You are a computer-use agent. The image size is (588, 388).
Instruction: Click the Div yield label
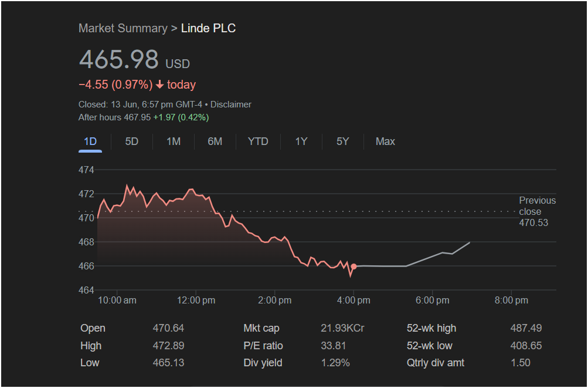tap(263, 363)
